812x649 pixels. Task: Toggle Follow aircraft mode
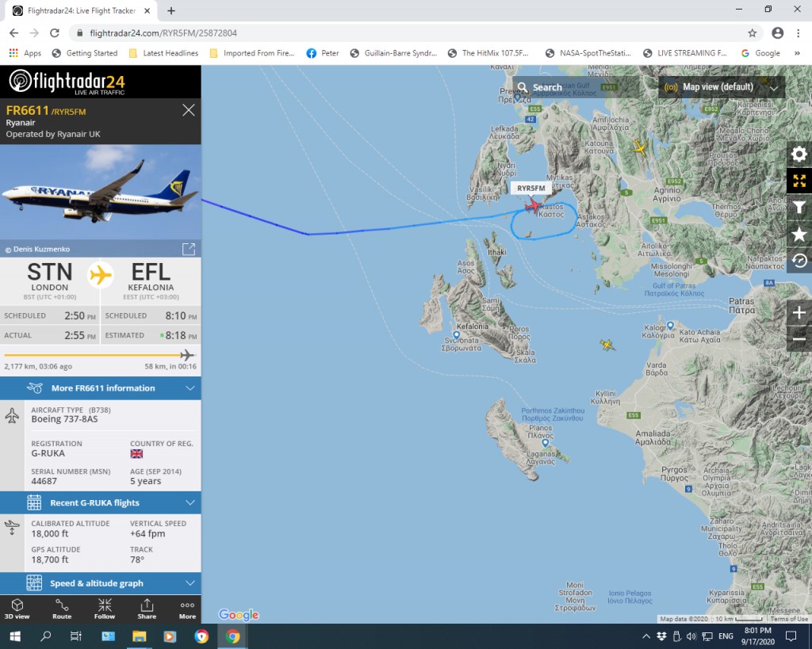coord(105,609)
